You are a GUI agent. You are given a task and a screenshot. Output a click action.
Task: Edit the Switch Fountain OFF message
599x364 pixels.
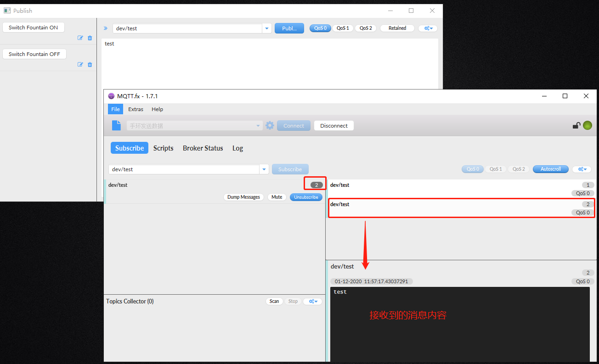(x=80, y=64)
